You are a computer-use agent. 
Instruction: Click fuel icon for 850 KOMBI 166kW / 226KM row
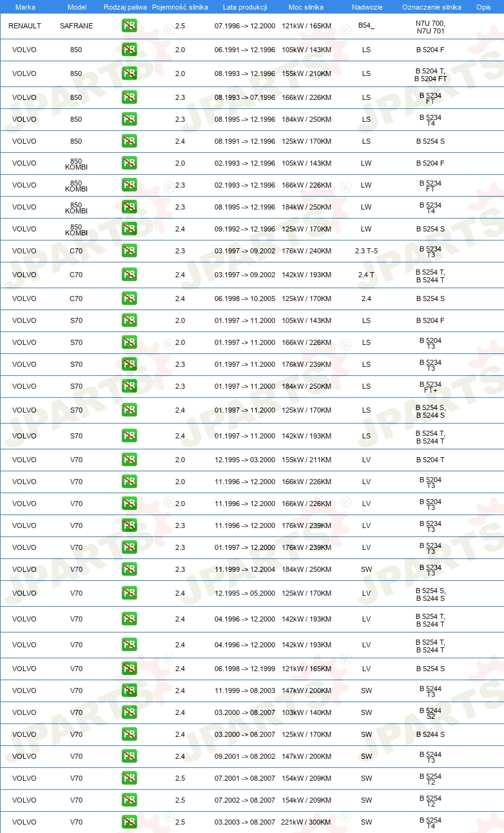tap(129, 185)
